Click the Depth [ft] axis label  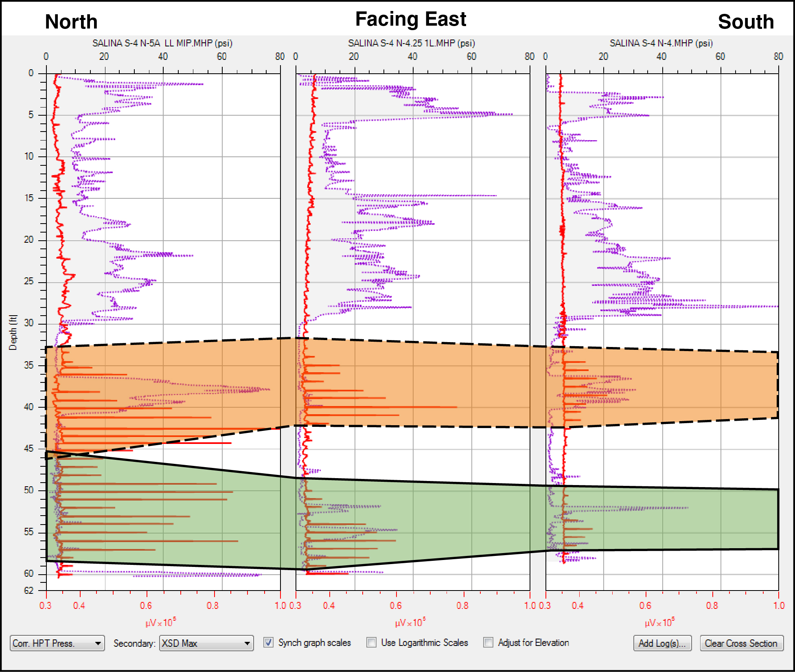point(13,332)
